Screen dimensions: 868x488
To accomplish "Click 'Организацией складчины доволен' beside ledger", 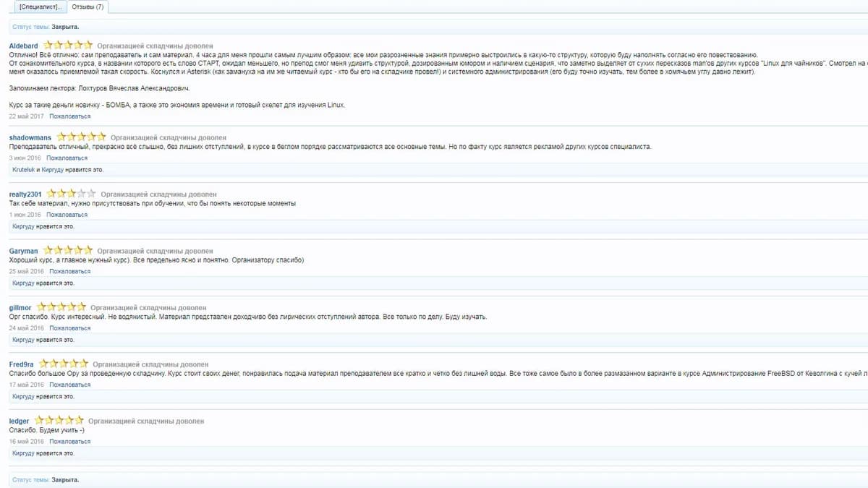I will (x=146, y=421).
